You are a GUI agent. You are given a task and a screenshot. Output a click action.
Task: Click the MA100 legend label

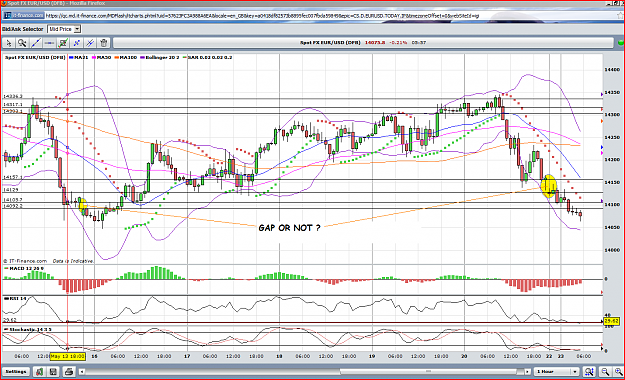pos(126,57)
